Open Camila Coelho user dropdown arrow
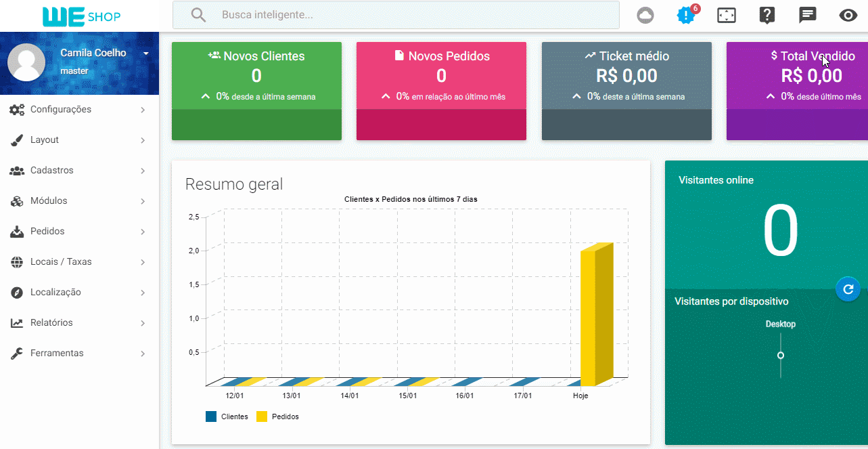 145,54
